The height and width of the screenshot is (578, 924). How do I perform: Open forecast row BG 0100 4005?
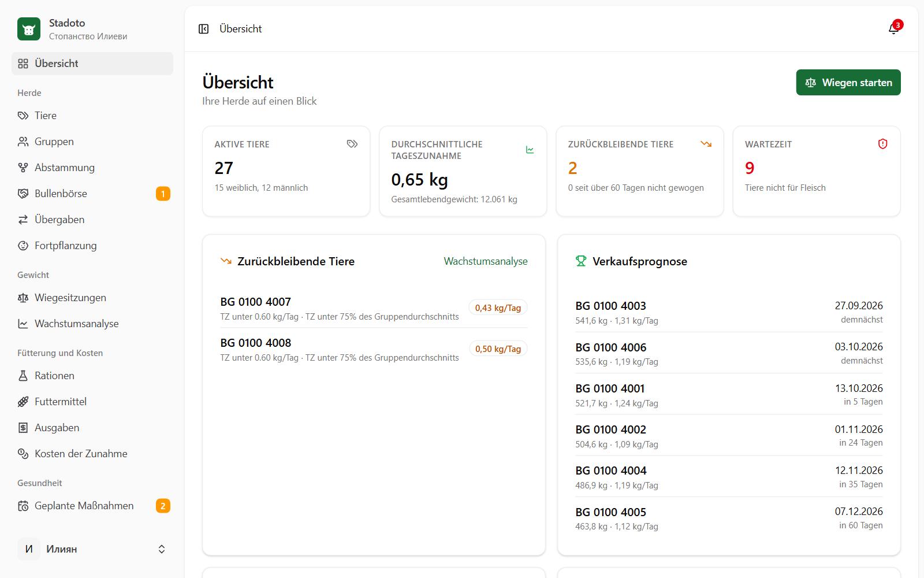coord(729,518)
